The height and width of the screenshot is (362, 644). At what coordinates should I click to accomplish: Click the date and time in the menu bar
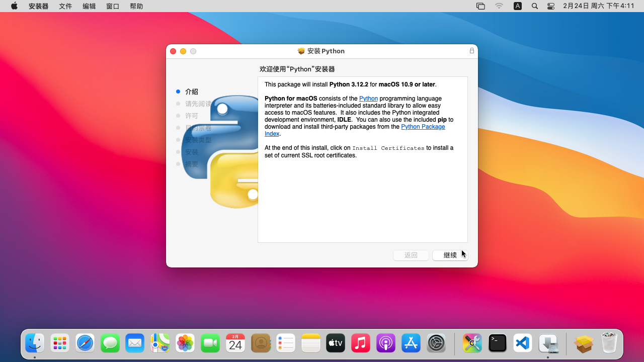(x=599, y=6)
